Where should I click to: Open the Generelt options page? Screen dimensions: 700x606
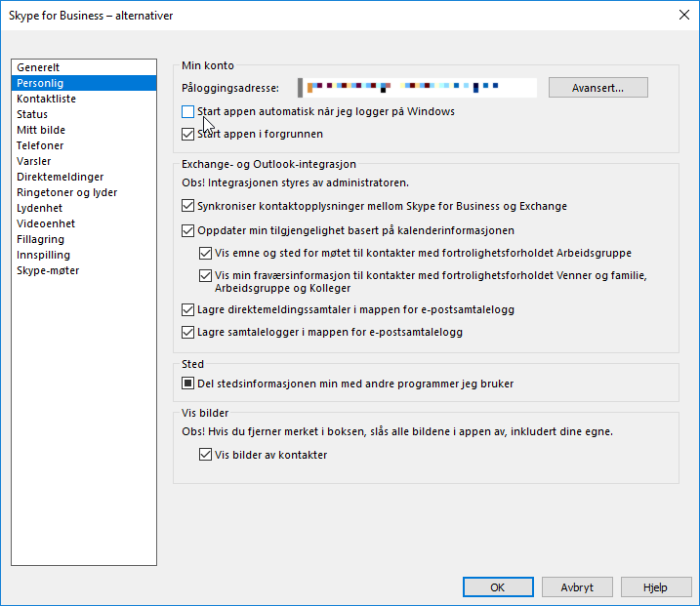click(84, 67)
